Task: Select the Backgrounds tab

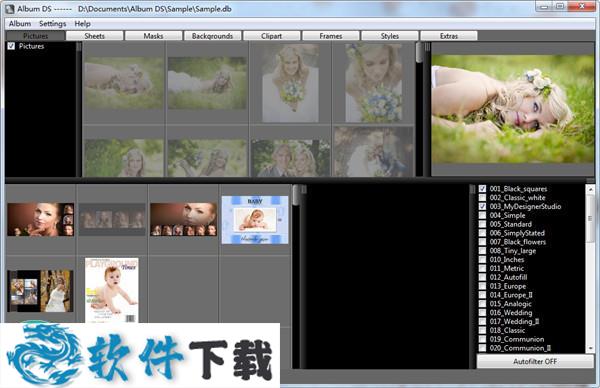Action: point(212,36)
